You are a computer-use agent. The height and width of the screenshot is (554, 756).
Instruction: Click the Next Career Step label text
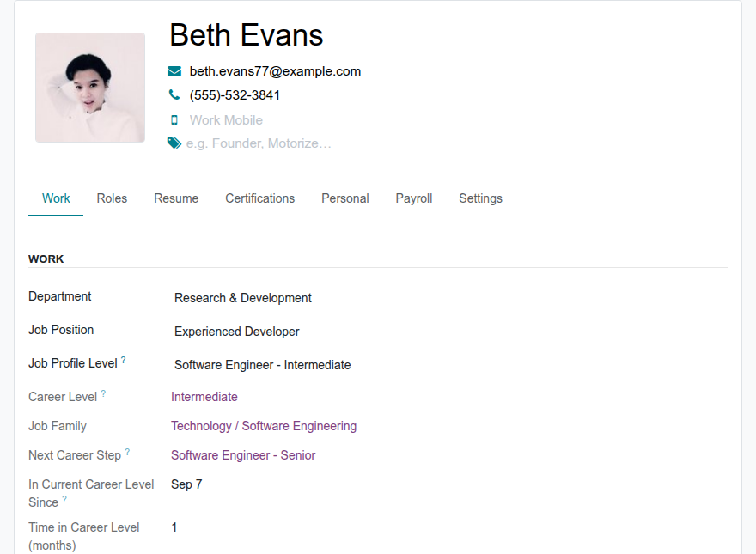coord(75,455)
